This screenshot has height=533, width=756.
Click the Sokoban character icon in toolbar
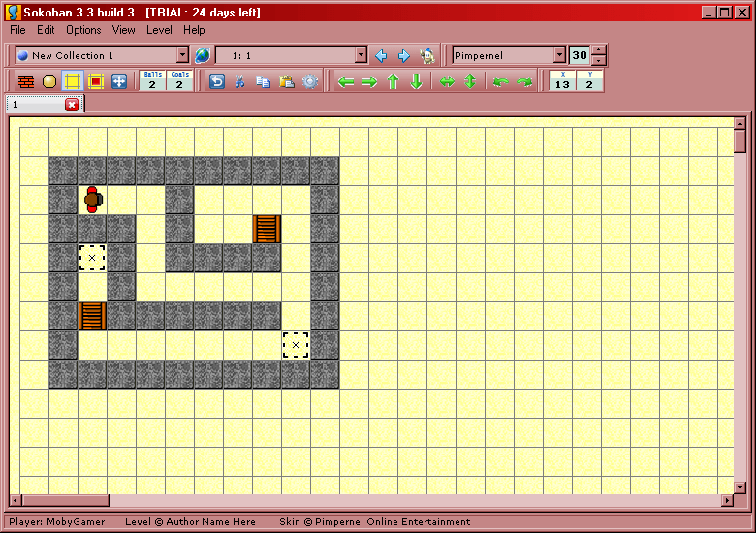click(427, 56)
